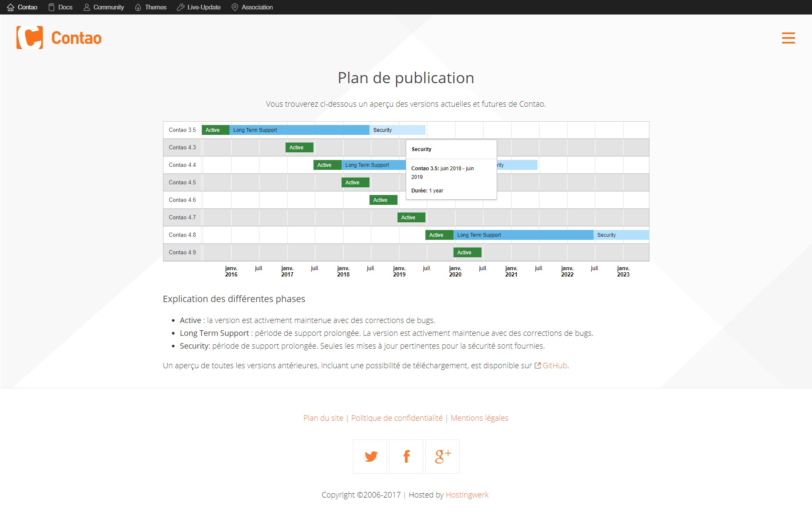Follow the GitHub link
Viewport: 812px width, 524px height.
555,365
